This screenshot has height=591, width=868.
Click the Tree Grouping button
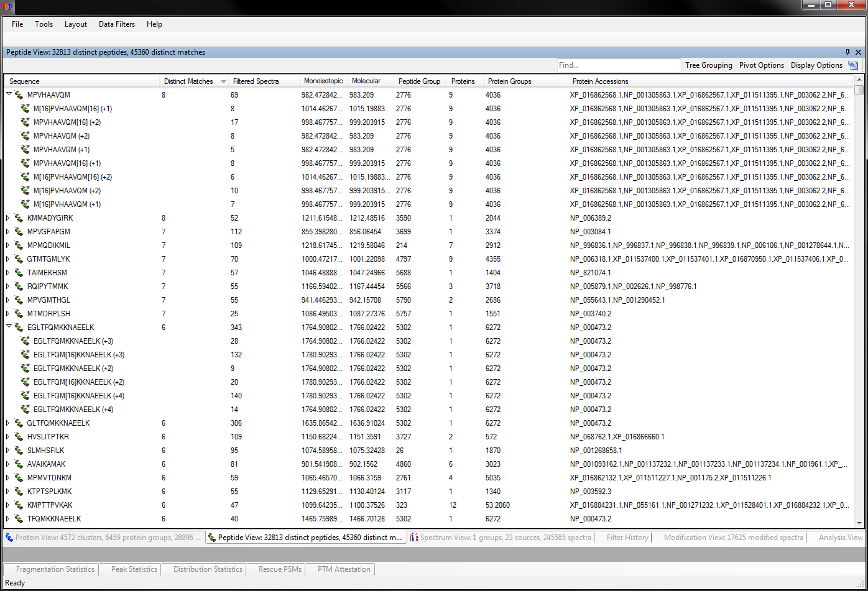[x=709, y=65]
